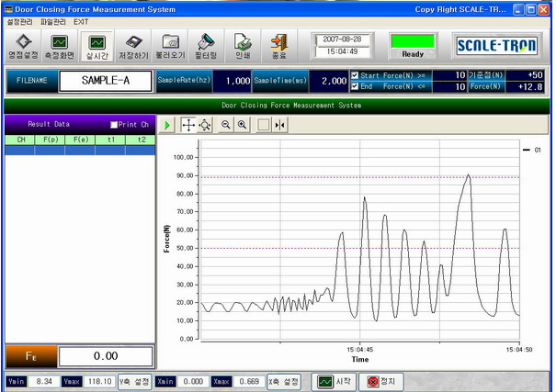This screenshot has height=392, width=556.
Task: Click the F(e) column header
Action: point(81,140)
